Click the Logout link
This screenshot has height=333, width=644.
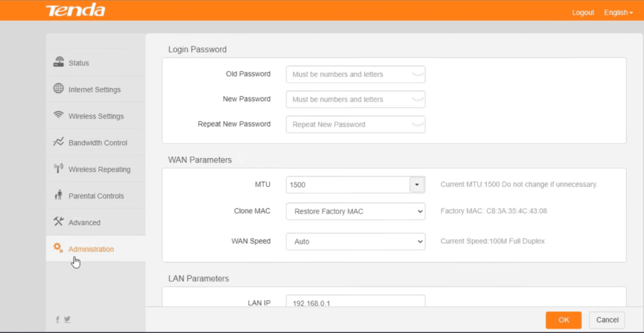(583, 13)
